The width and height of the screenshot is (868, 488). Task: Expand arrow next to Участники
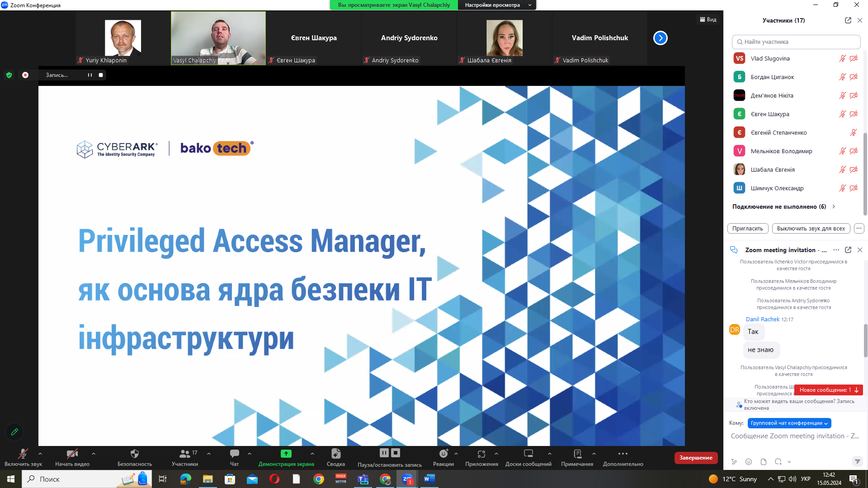[x=209, y=454]
